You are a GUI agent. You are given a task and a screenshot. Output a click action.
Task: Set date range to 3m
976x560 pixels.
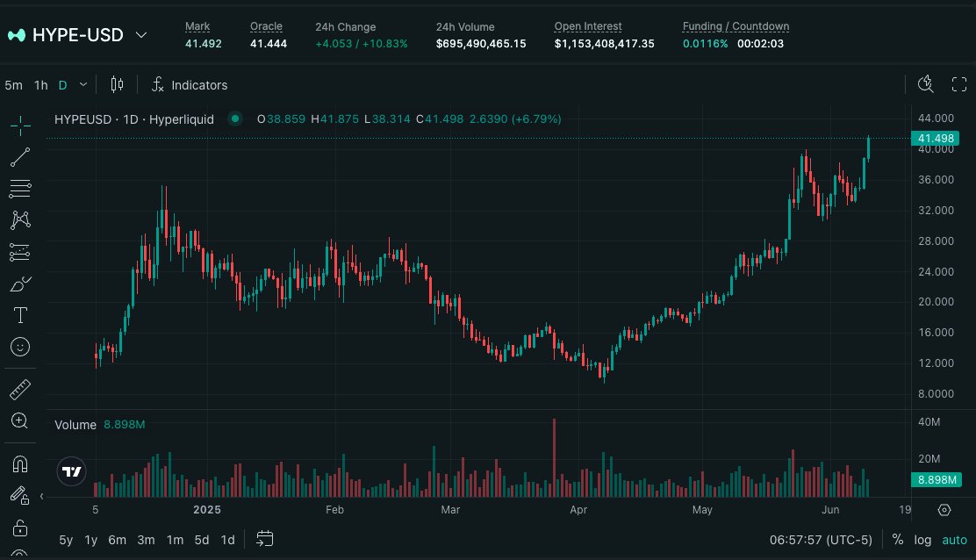(x=146, y=540)
